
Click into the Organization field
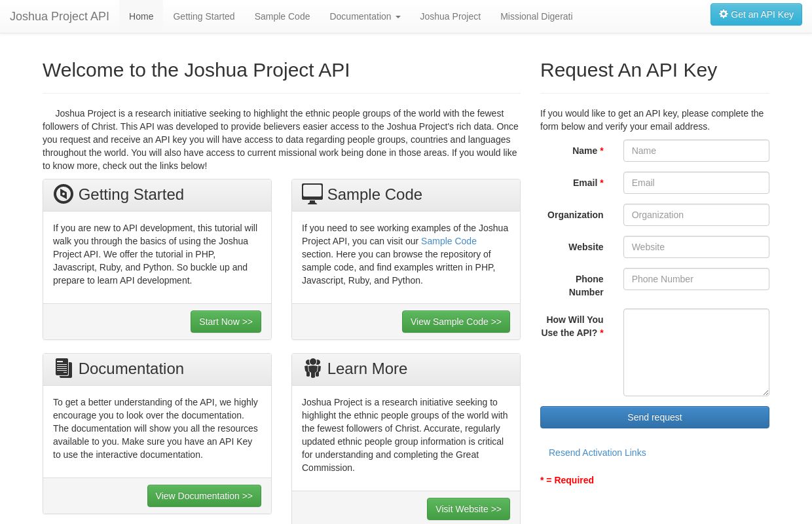click(696, 215)
